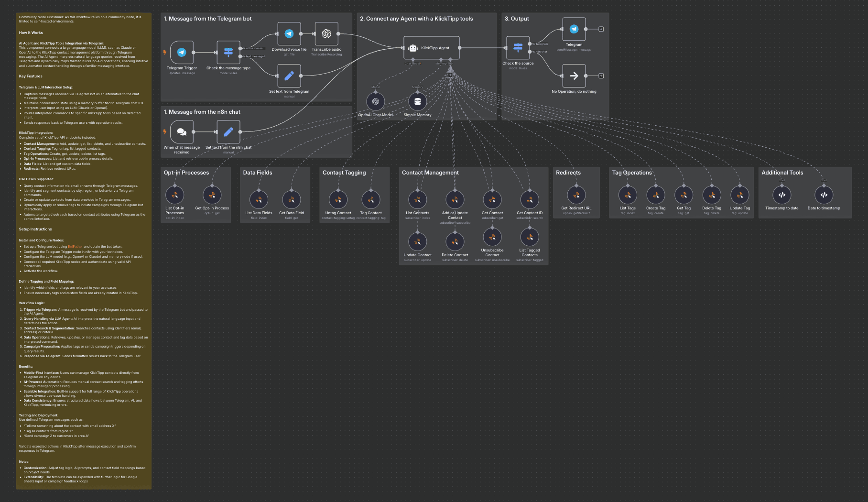Screen dimensions: 868x502
Task: Open the List Tags tool node
Action: [628, 195]
